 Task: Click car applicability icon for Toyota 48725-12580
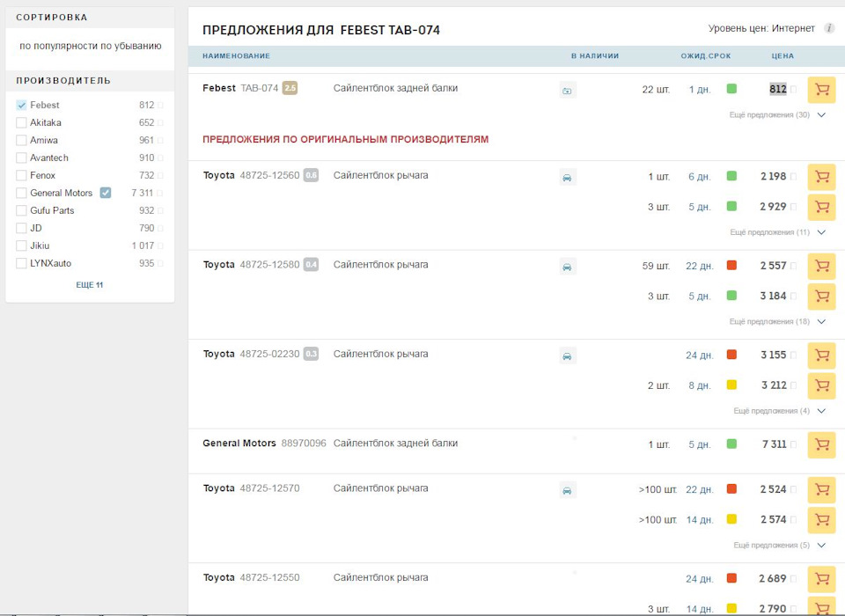[x=568, y=266]
